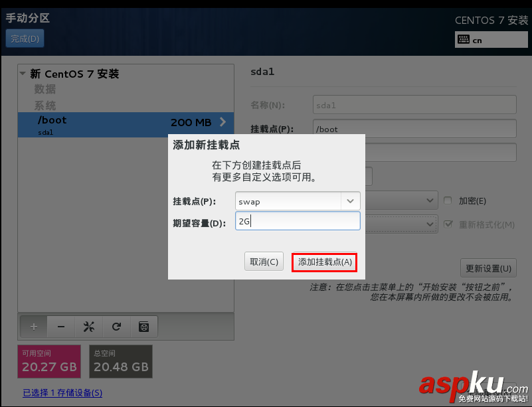
Task: Open the 已选择 1 存储设备(S) link
Action: [62, 393]
